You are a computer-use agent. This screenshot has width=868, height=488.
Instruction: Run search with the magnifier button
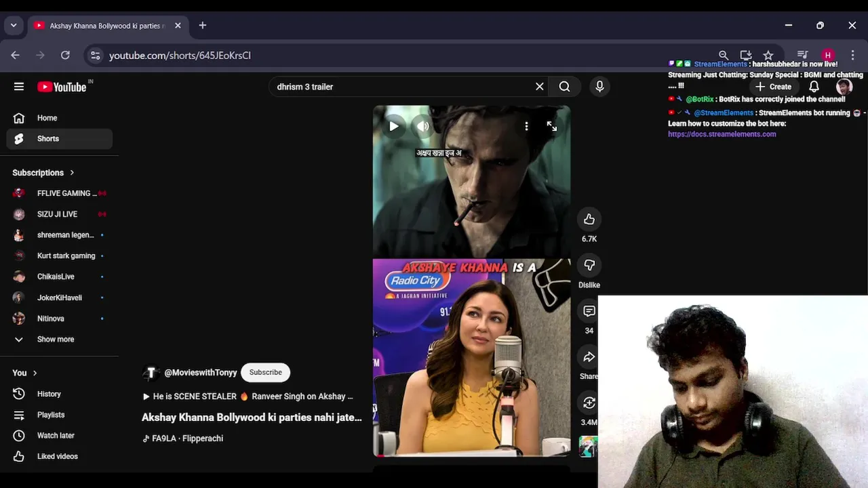click(565, 87)
